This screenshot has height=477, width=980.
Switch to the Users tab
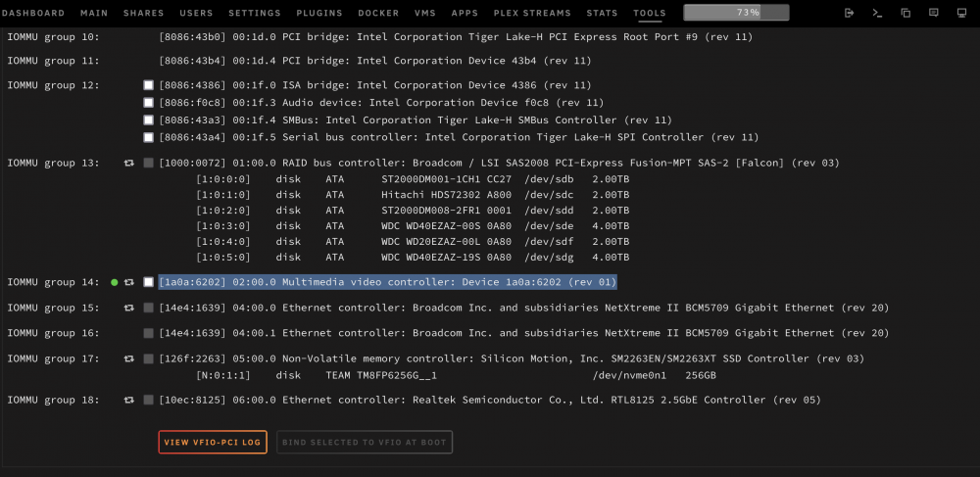point(196,13)
